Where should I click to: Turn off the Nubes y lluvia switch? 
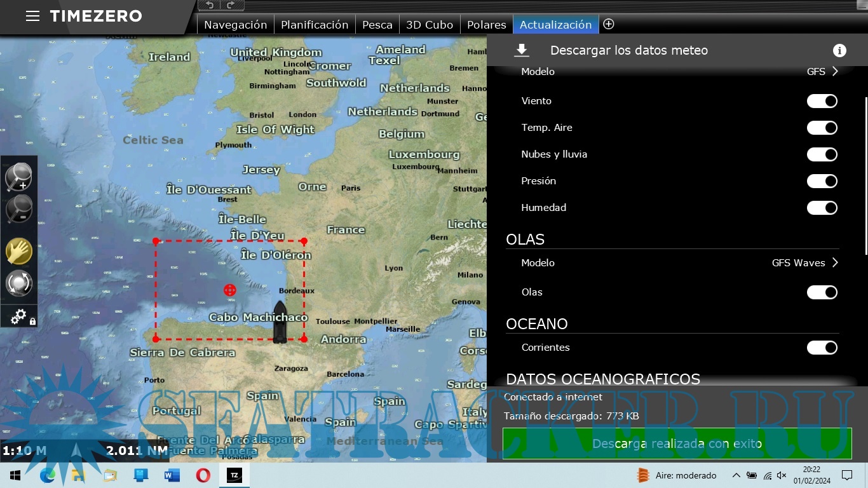(822, 154)
